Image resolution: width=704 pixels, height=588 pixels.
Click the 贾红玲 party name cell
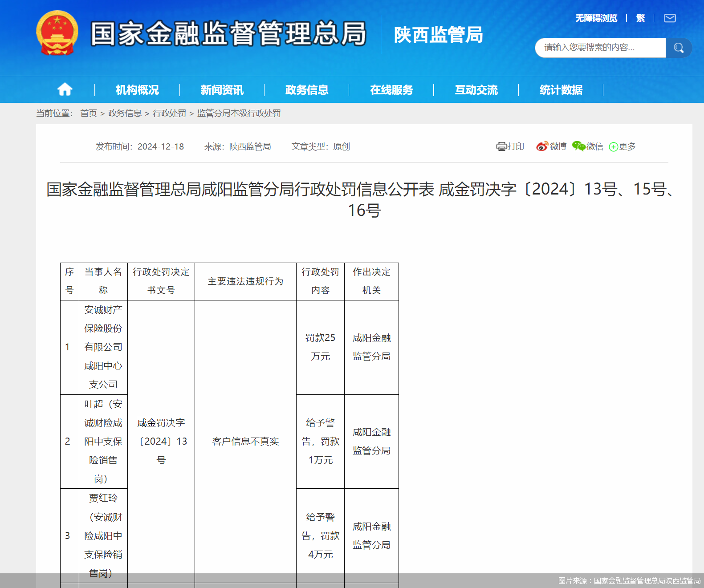(103, 536)
